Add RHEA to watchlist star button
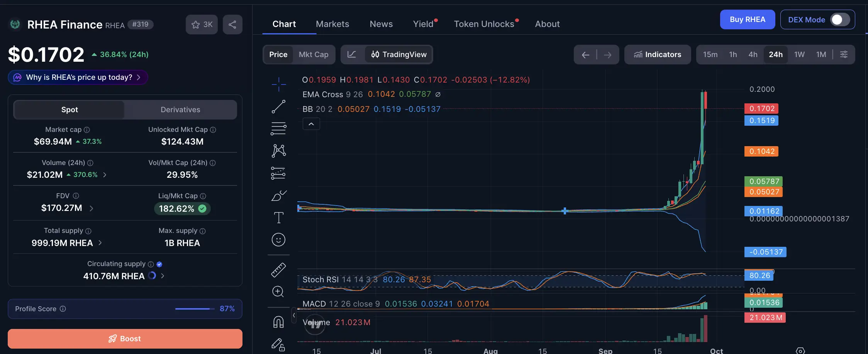This screenshot has height=354, width=868. (x=202, y=25)
